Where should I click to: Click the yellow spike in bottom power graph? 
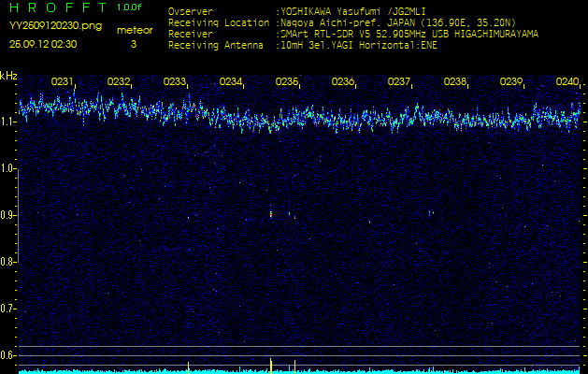click(271, 364)
